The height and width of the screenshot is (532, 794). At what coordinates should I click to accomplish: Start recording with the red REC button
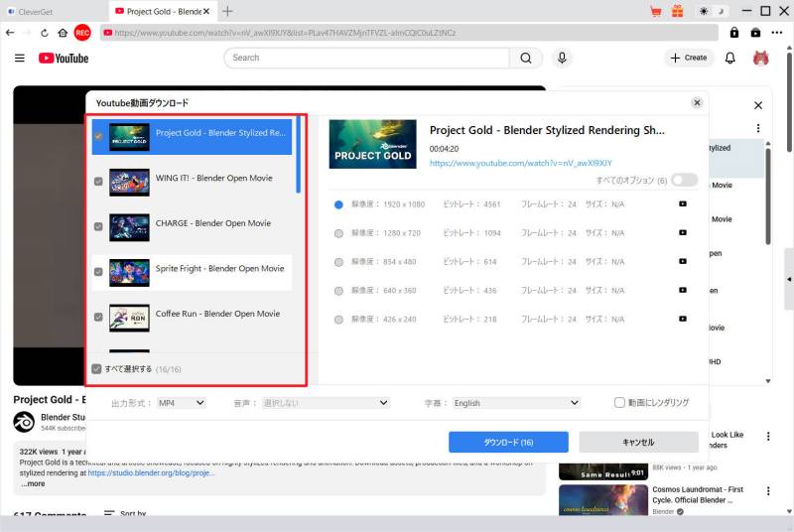82,33
